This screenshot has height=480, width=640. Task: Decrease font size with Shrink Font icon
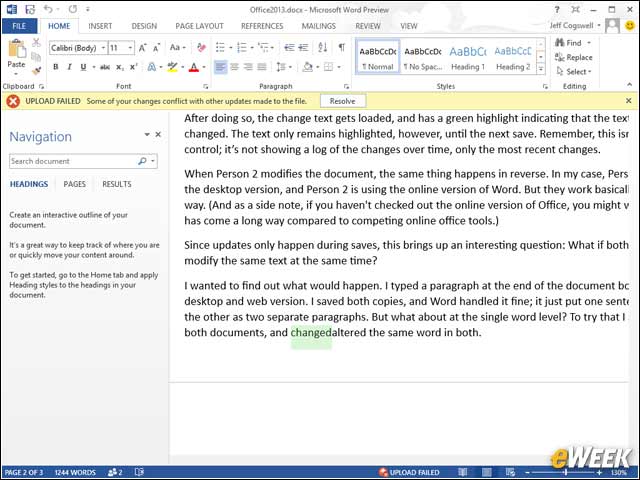pos(156,48)
